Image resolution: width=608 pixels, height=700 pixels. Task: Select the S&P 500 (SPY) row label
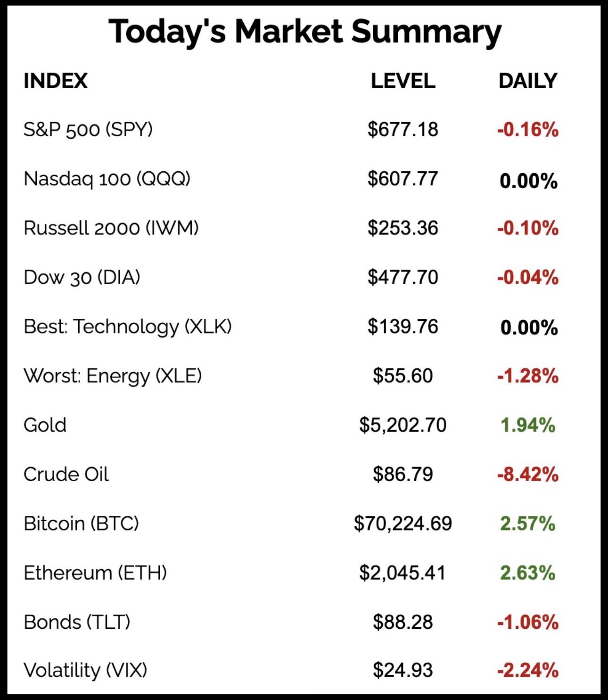tap(88, 130)
